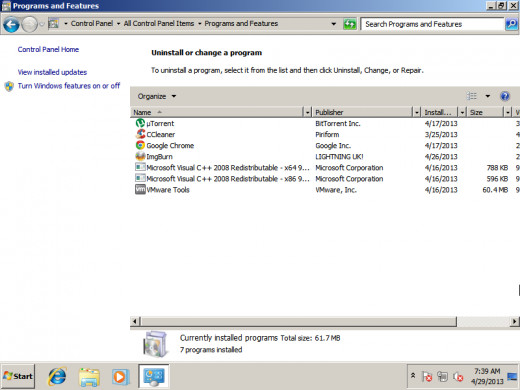Click the Search Programs and Features field

coord(432,24)
